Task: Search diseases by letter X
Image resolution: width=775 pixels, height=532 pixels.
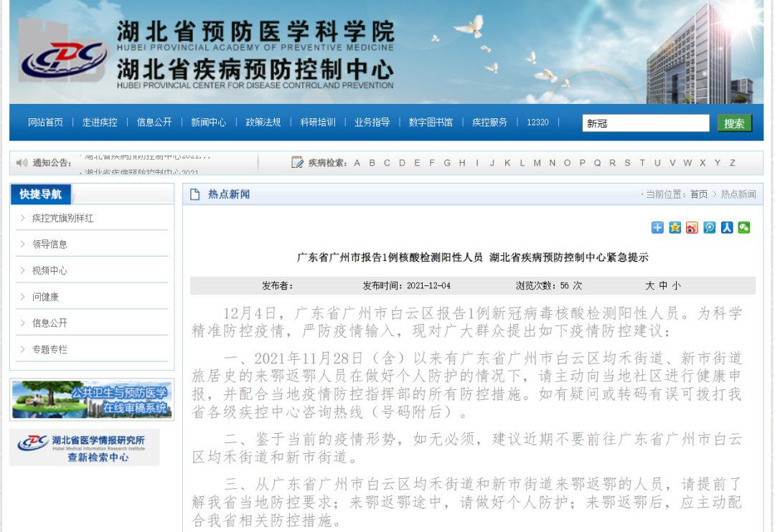Action: tap(703, 163)
